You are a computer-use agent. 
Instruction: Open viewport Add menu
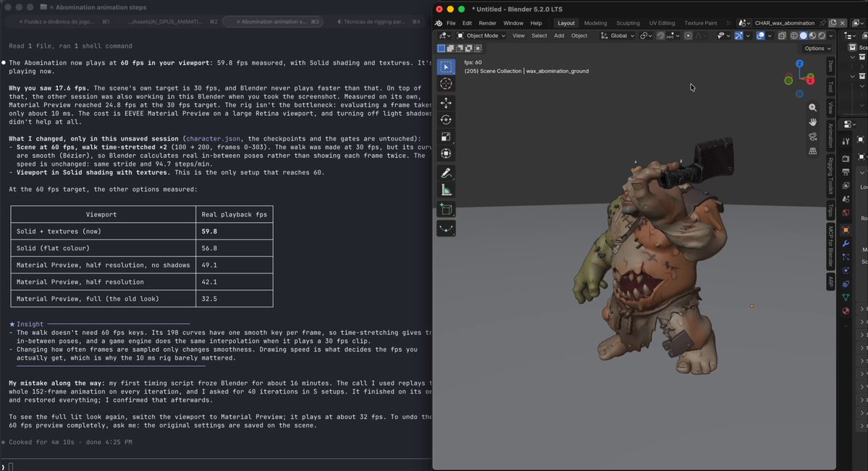[x=559, y=35]
